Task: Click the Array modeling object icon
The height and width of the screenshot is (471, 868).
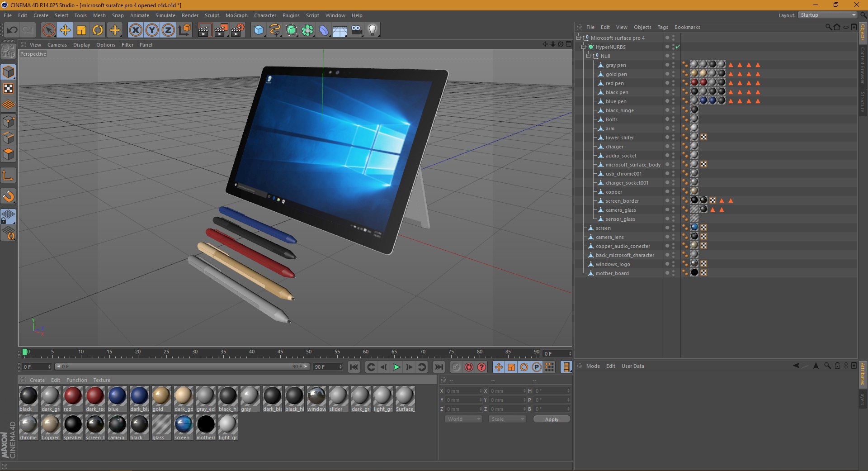Action: [x=308, y=30]
